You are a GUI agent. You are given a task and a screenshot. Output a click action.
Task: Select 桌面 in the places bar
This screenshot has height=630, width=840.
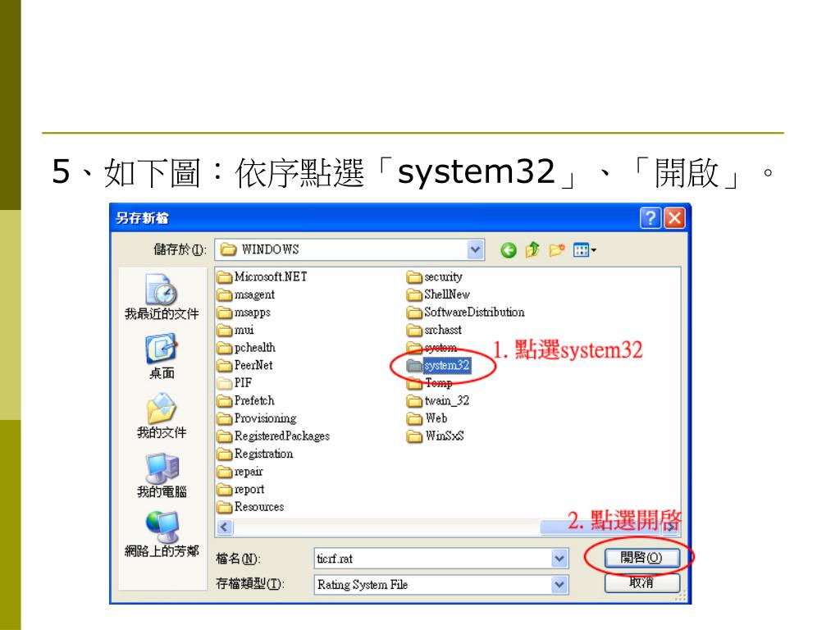pyautogui.click(x=162, y=357)
